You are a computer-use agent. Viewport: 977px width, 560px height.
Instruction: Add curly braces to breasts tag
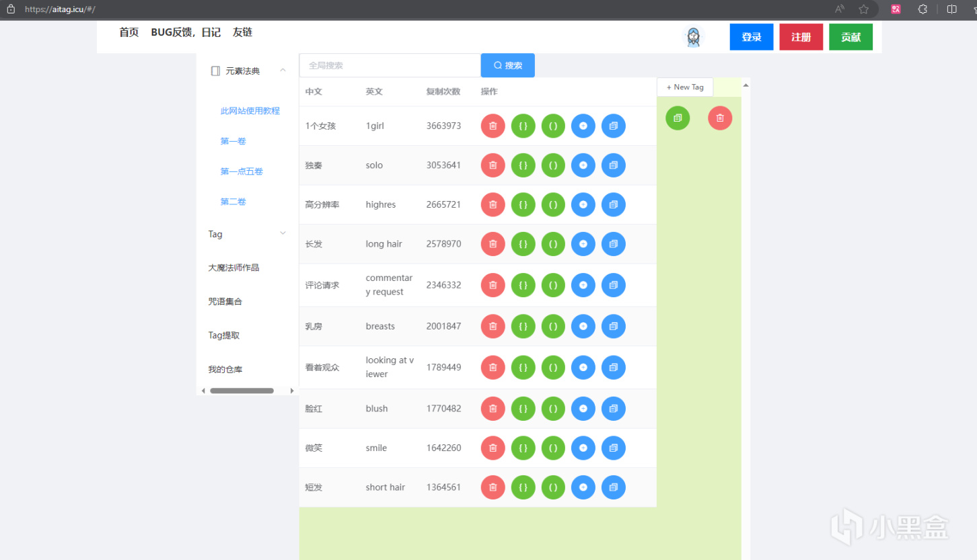[523, 326]
